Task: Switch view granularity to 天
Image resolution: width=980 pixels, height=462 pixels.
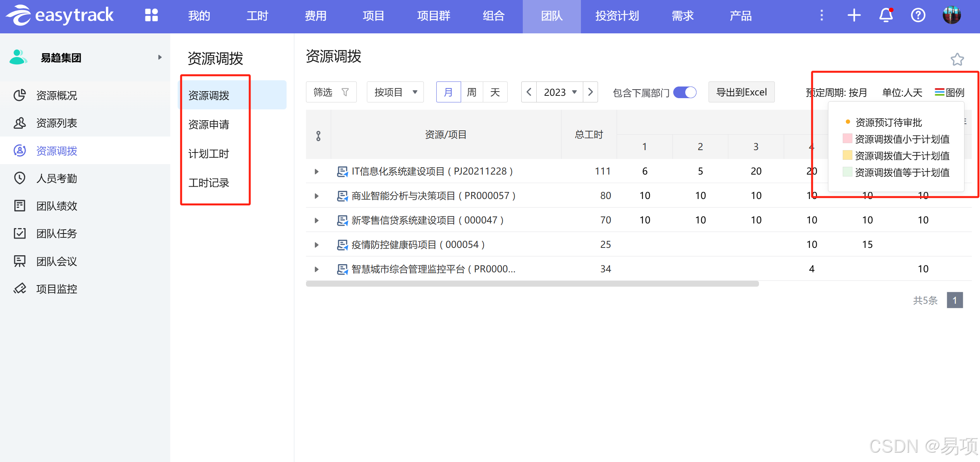Action: coord(495,92)
